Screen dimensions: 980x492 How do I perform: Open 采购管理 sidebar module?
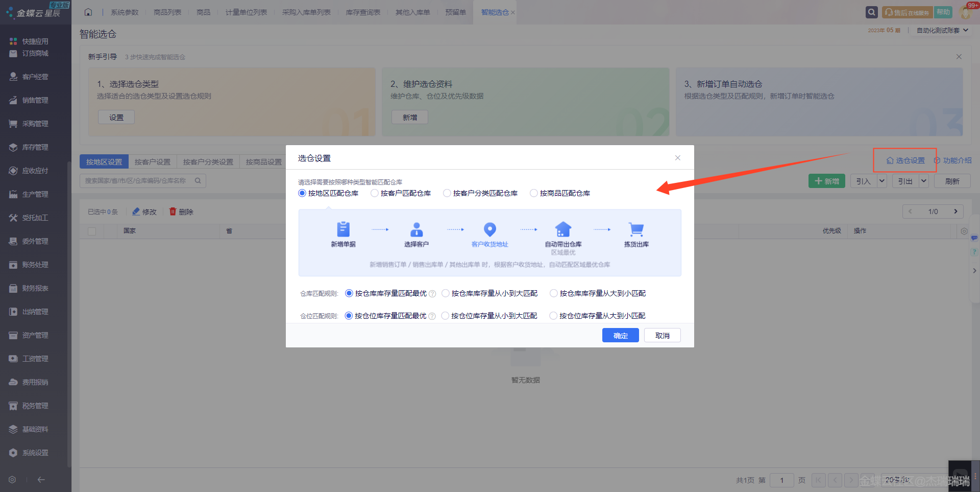click(29, 124)
